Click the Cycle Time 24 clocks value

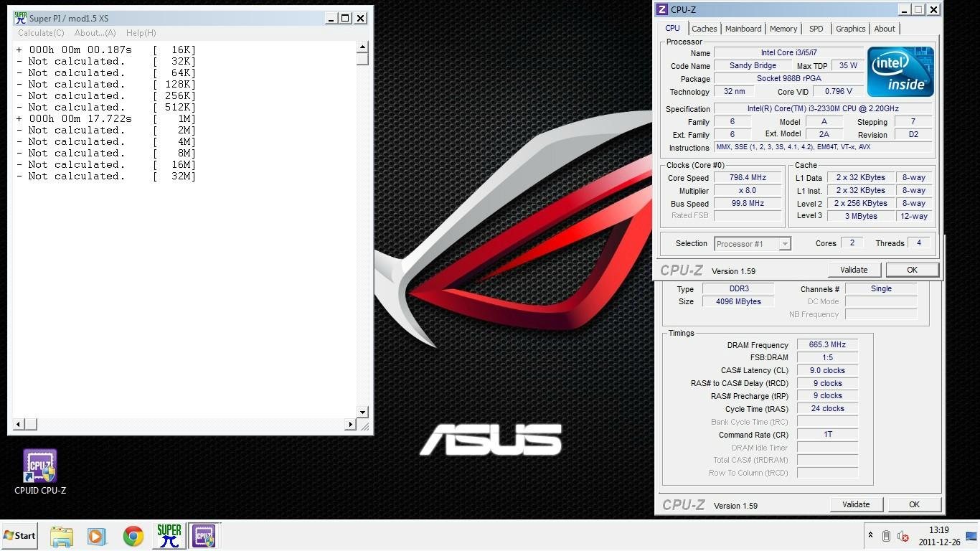click(827, 409)
